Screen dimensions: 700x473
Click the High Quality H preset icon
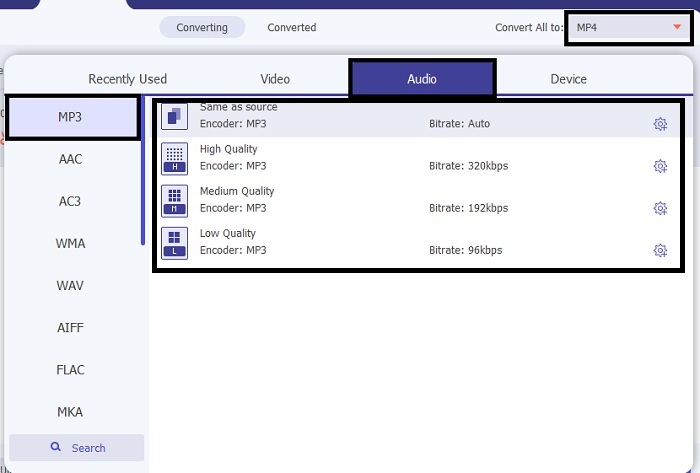(x=175, y=158)
